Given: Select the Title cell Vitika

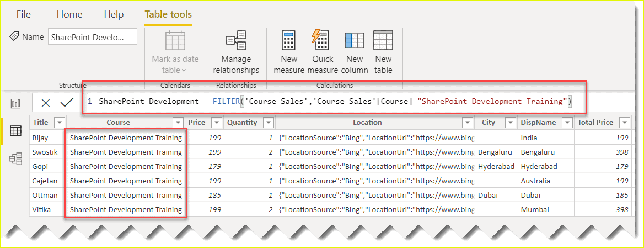Looking at the screenshot, I should pyautogui.click(x=47, y=210).
